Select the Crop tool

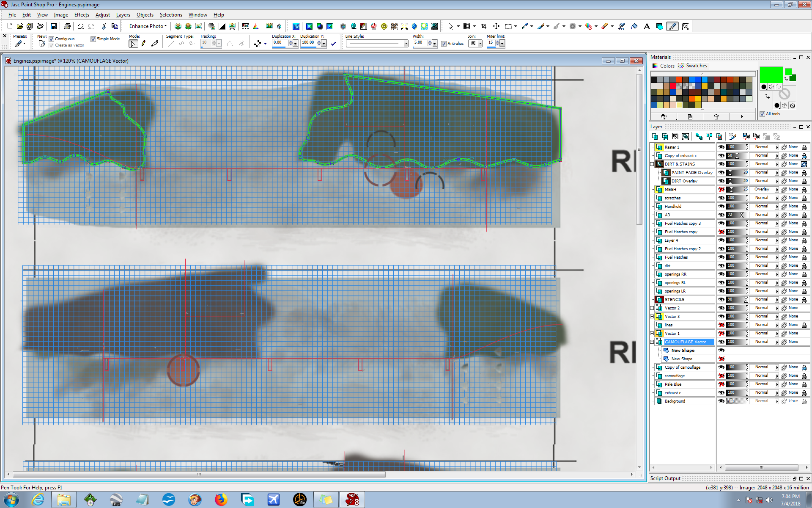484,26
